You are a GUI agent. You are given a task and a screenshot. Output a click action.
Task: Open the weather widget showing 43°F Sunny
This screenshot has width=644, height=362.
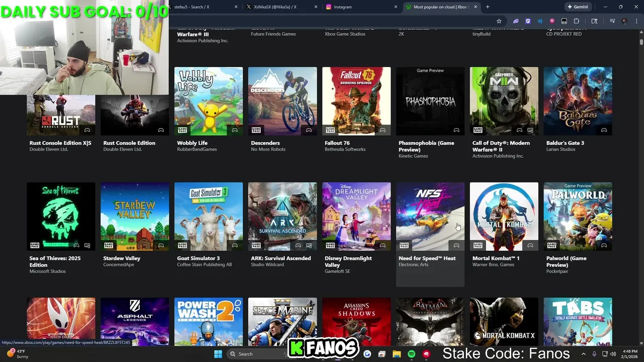pyautogui.click(x=18, y=354)
